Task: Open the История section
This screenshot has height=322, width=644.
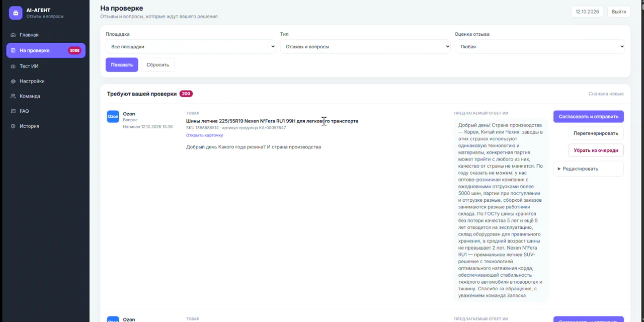Action: pyautogui.click(x=46, y=126)
